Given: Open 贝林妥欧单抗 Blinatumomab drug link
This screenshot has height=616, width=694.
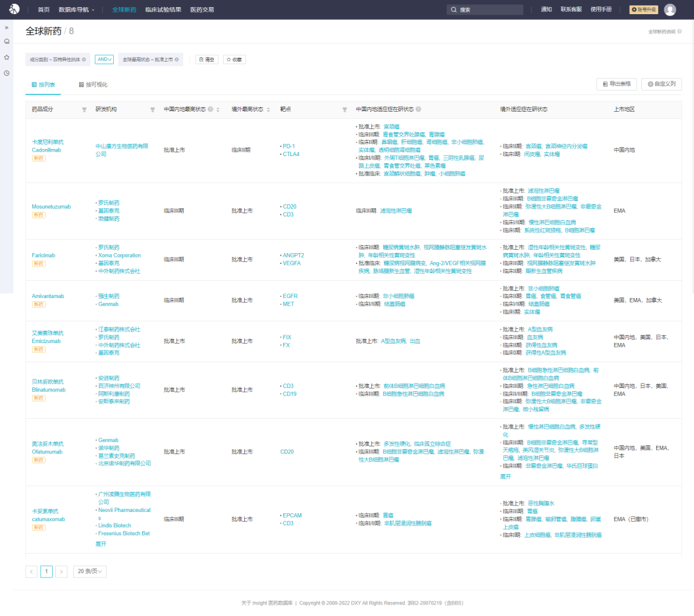Looking at the screenshot, I should 49,386.
